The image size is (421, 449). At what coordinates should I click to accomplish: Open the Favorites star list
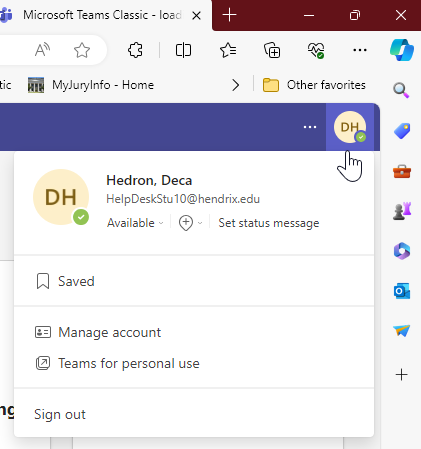228,50
